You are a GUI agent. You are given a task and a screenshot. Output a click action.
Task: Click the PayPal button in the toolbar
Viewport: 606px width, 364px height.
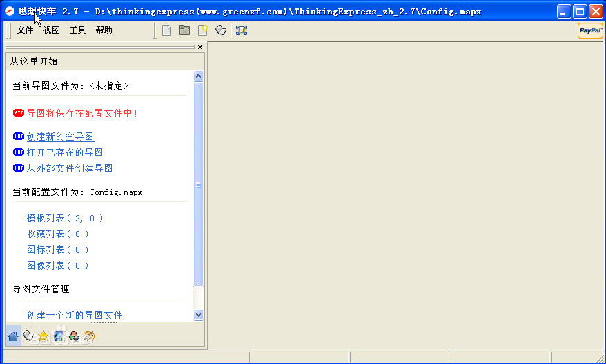pyautogui.click(x=590, y=30)
